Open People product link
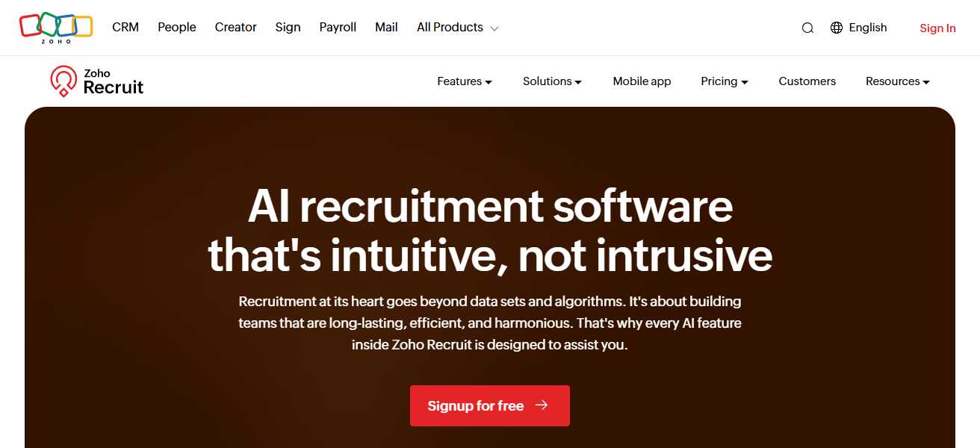 [x=177, y=28]
